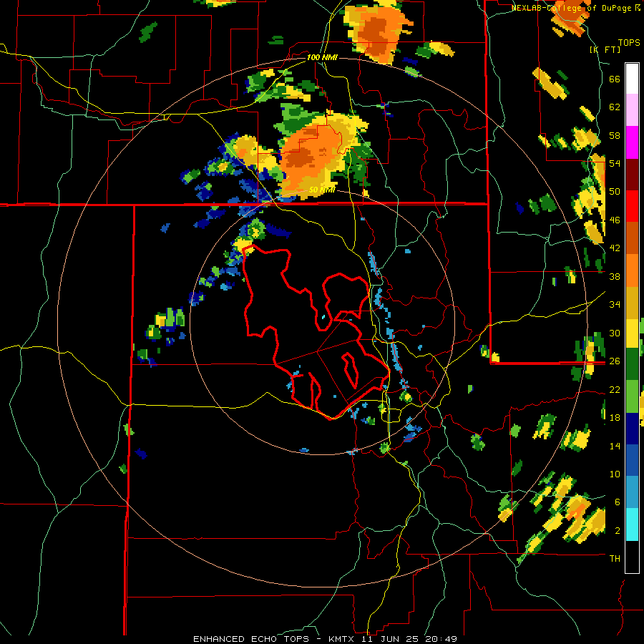The image size is (644, 644).
Task: Select the bright red legend color band
Action: click(632, 207)
